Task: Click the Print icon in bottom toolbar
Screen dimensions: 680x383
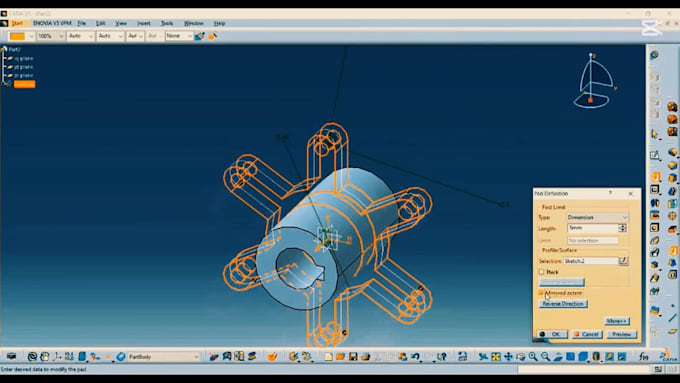Action: point(366,357)
